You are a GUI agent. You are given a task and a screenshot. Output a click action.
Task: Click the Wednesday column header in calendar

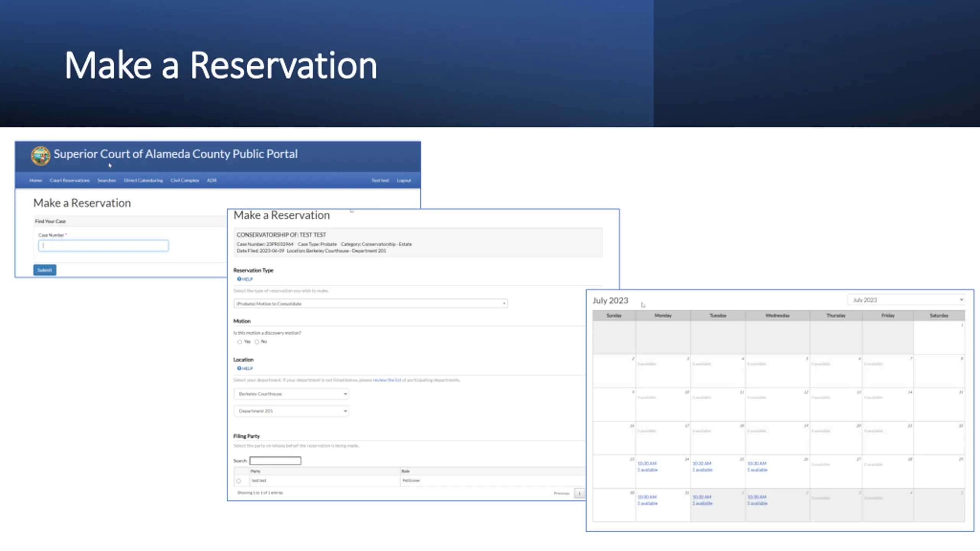tap(777, 316)
